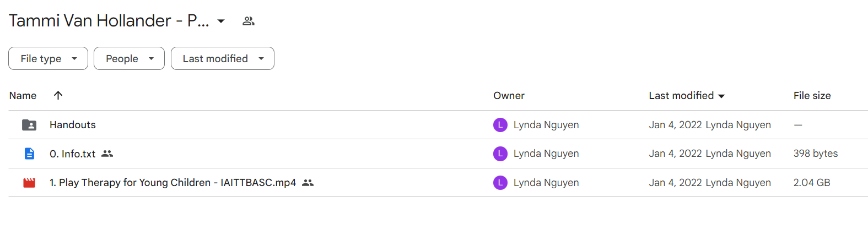Click the File size column header
868x235 pixels.
pyautogui.click(x=812, y=95)
